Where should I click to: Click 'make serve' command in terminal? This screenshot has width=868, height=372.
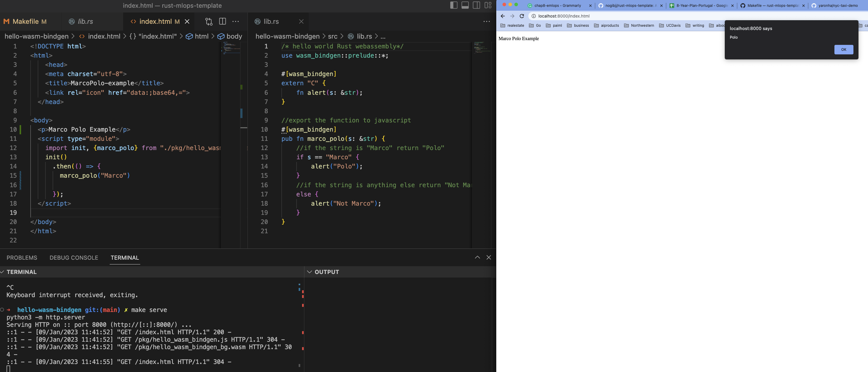coord(149,310)
